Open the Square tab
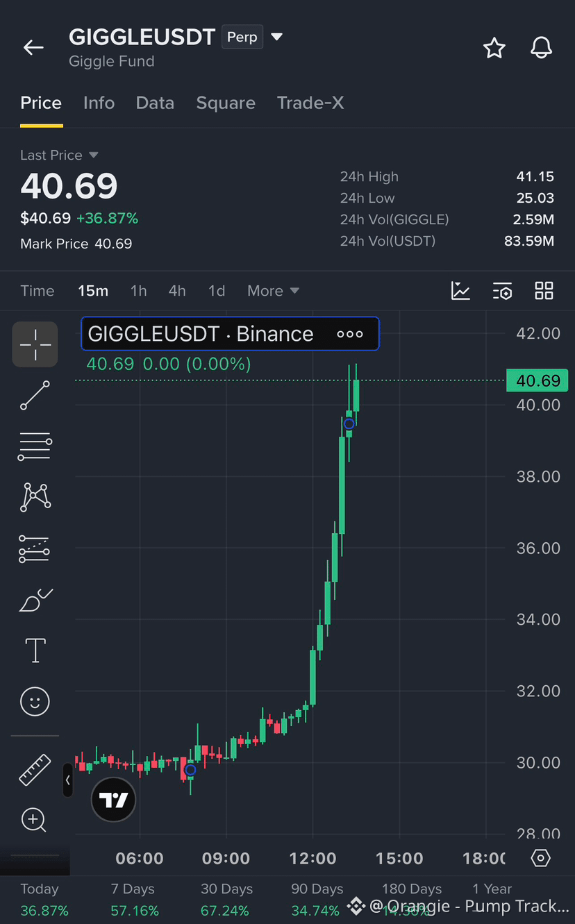The height and width of the screenshot is (924, 575). pos(226,103)
